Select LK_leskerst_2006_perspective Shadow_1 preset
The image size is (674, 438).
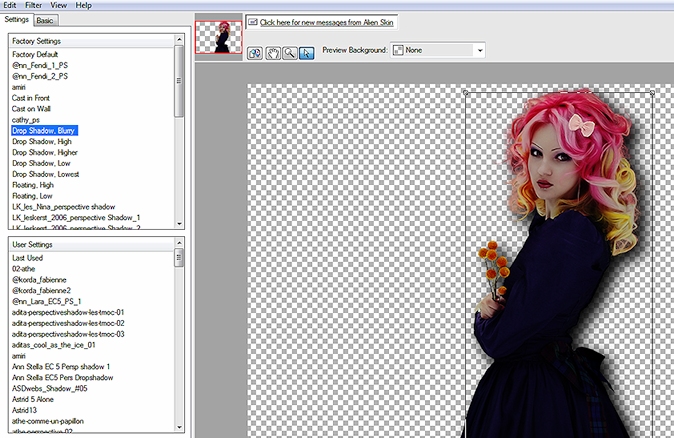pos(76,217)
